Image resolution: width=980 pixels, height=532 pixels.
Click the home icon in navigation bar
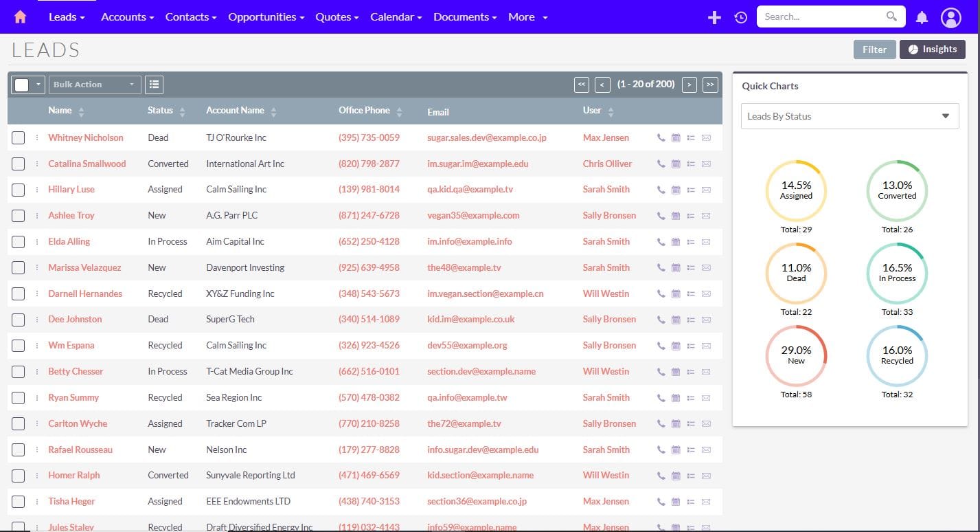point(21,17)
